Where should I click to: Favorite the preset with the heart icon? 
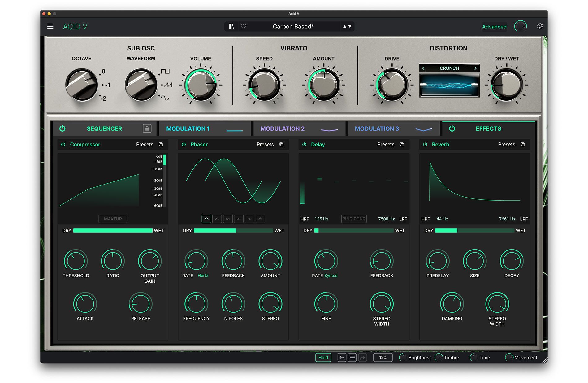coord(244,27)
